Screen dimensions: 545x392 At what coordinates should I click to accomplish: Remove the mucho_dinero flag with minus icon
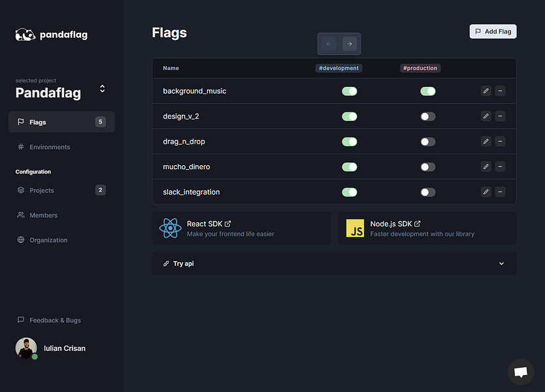[500, 167]
